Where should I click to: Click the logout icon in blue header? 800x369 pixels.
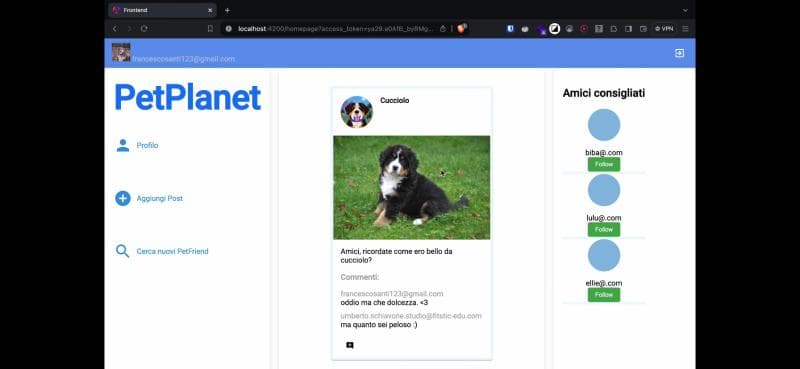tap(680, 53)
